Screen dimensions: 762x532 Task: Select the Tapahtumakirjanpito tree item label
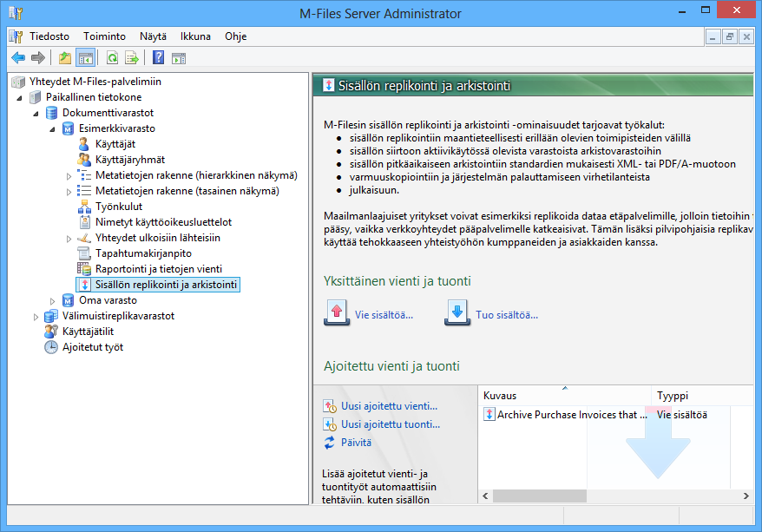click(x=143, y=253)
